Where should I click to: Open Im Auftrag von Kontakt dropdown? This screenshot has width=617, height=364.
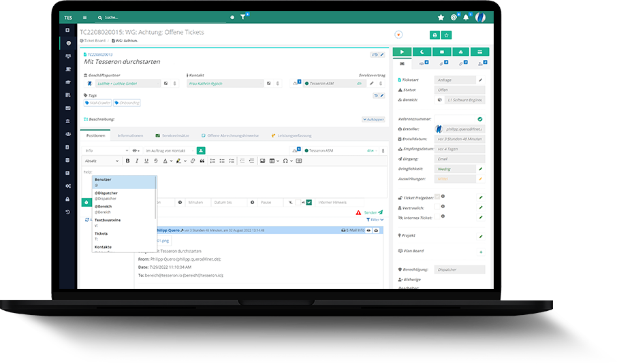[x=169, y=150]
